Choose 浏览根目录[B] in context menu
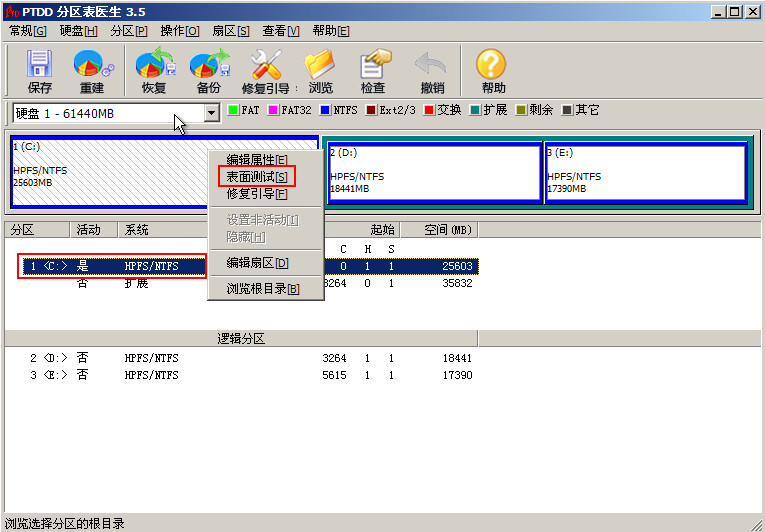Screen dimensions: 765x532 pyautogui.click(x=263, y=289)
